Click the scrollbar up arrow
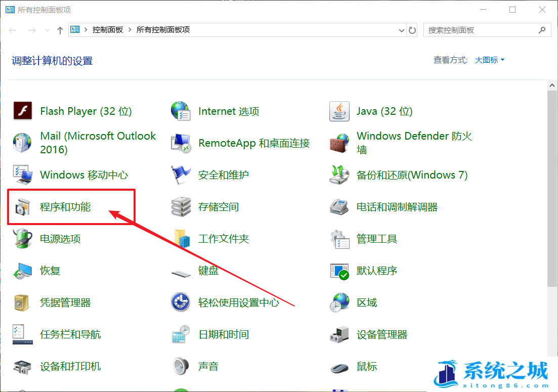 click(552, 85)
